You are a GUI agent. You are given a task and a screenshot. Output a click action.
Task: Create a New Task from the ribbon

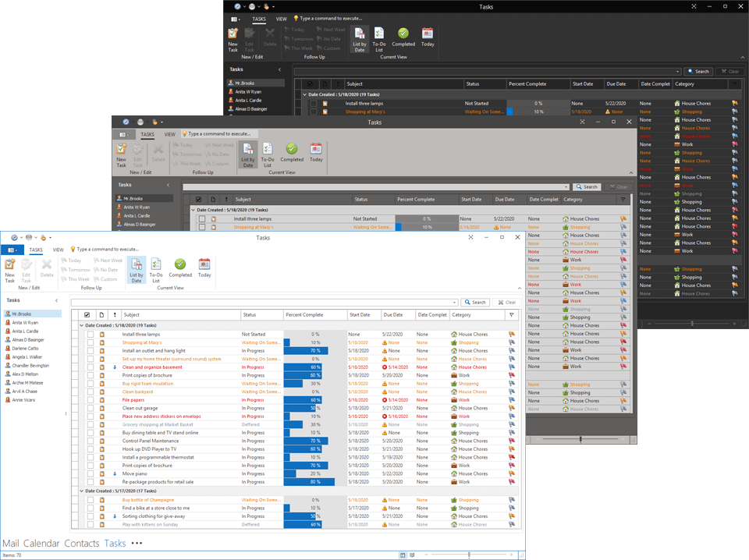(9, 269)
